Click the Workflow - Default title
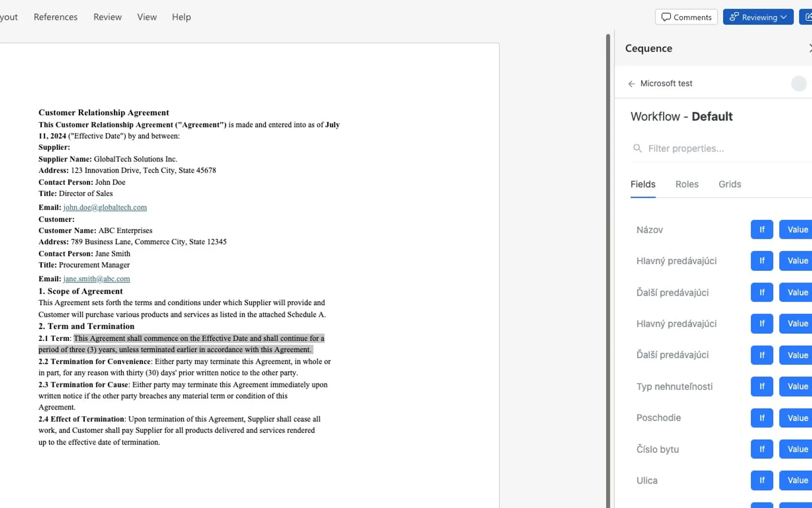The image size is (812, 508). (682, 116)
